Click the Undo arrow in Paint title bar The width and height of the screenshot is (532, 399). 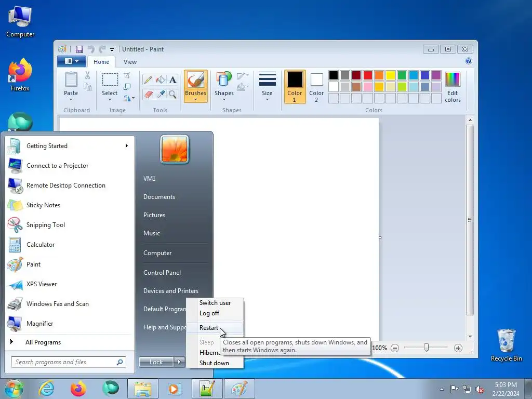click(x=90, y=49)
